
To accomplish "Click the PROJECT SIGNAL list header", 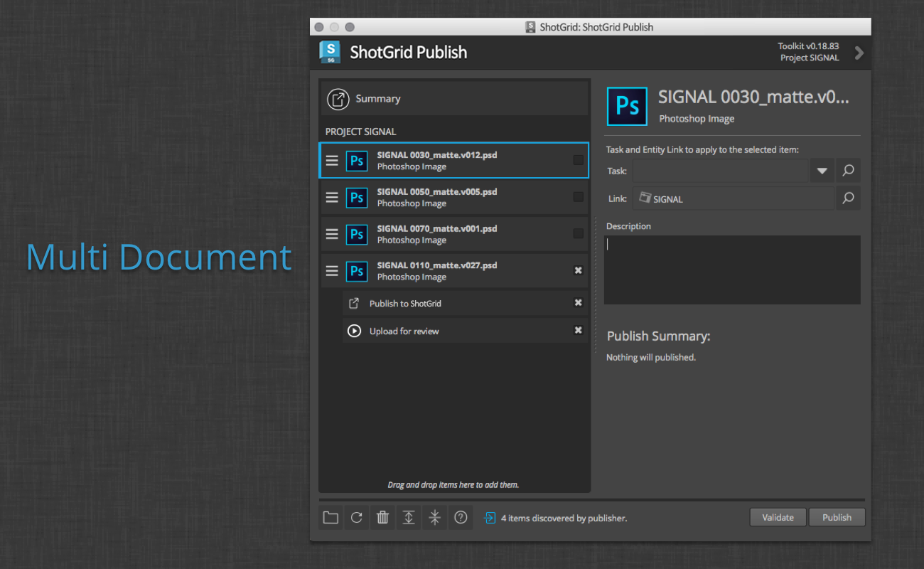I will (x=361, y=132).
